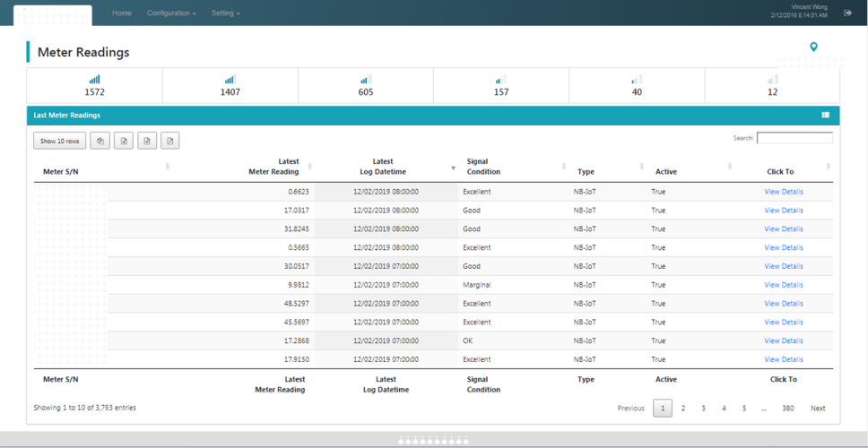Click the signal bars icon above 1407
Image resolution: width=868 pixels, height=448 pixels.
coord(230,80)
